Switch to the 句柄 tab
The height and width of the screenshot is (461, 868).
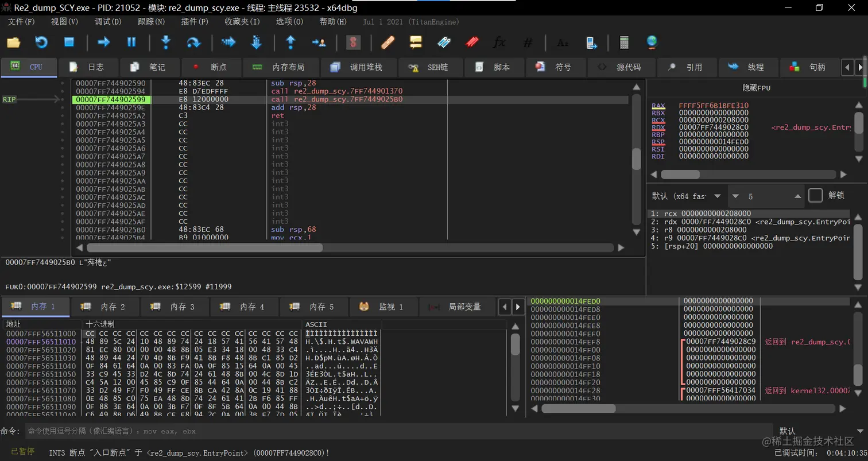(808, 67)
